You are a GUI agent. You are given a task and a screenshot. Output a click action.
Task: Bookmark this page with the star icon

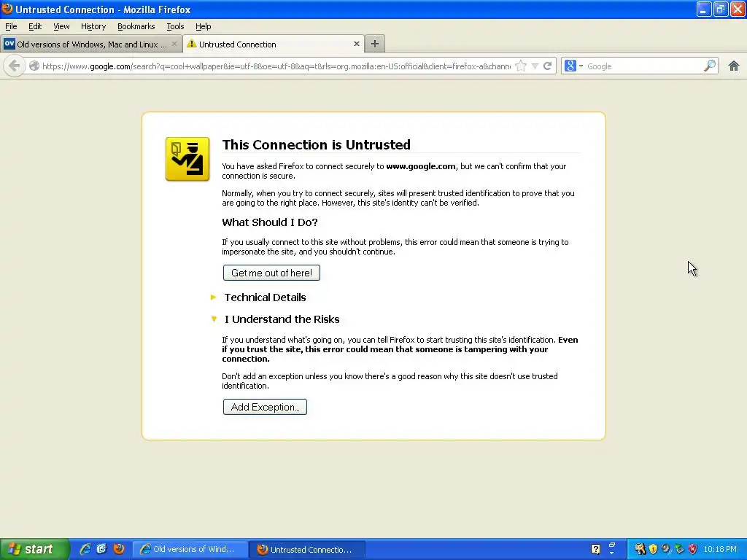pos(521,66)
